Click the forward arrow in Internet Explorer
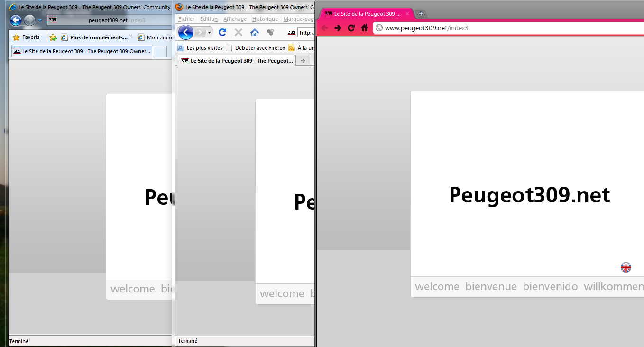Screen dimensions: 644x347 (x=29, y=20)
